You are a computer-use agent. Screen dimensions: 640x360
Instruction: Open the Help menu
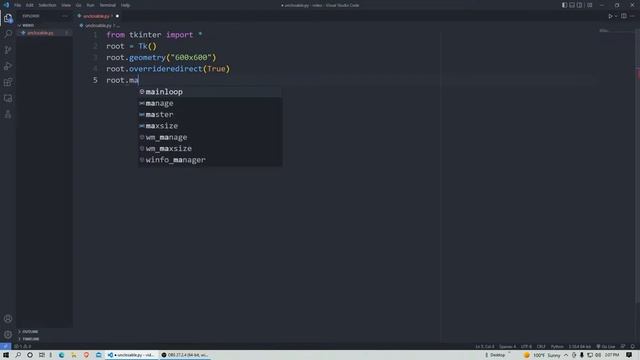(x=125, y=5)
